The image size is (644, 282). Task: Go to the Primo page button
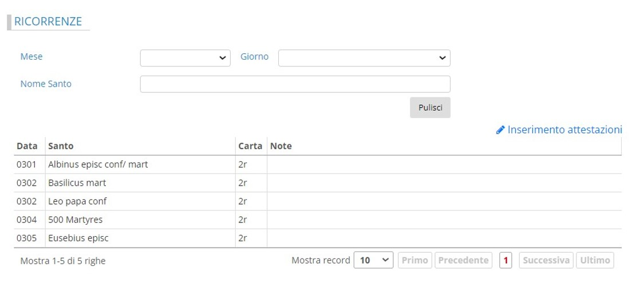(415, 260)
